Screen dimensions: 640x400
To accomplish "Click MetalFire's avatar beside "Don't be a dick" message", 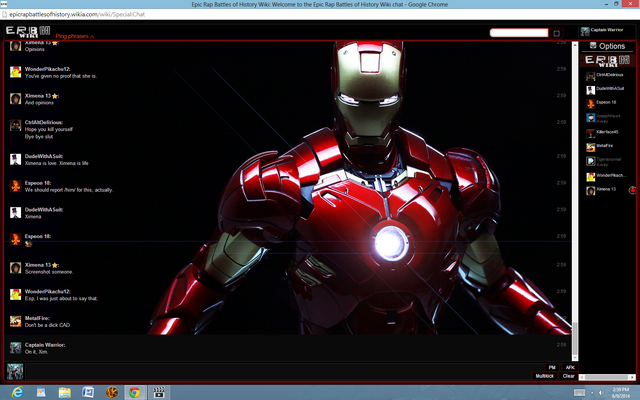I will (x=16, y=321).
